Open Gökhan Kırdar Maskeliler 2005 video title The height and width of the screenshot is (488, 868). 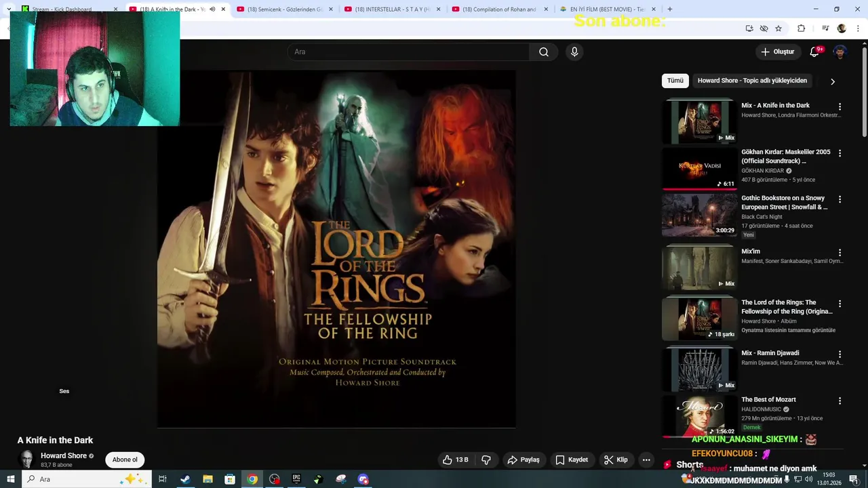[785, 157]
